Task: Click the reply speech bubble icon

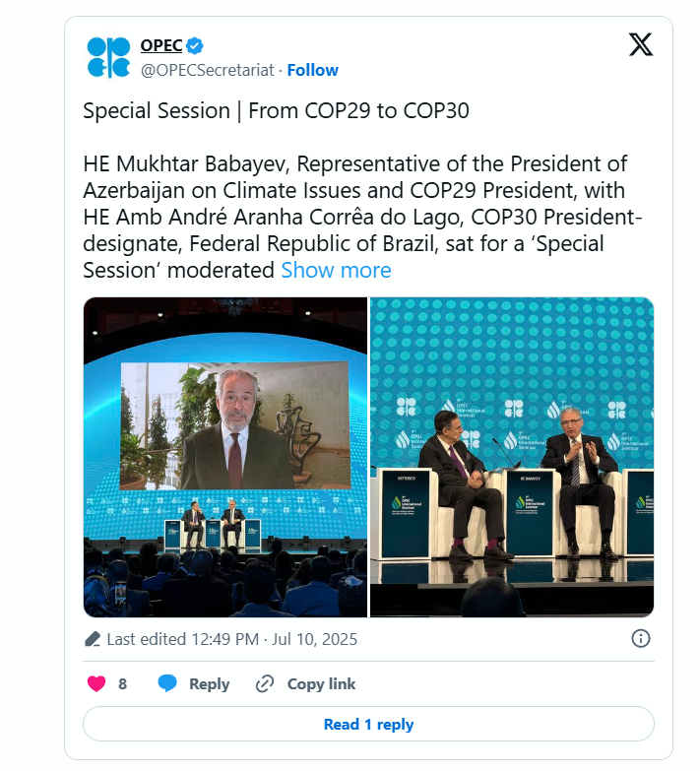Action: (167, 683)
